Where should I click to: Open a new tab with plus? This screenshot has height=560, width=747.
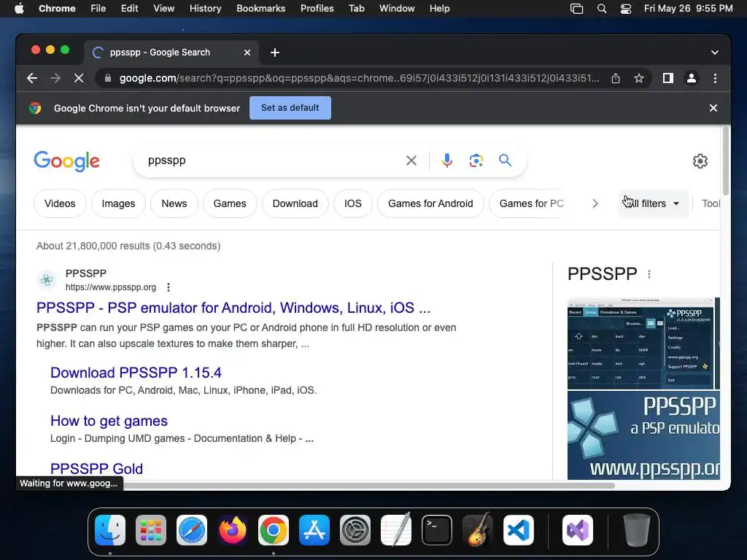275,52
